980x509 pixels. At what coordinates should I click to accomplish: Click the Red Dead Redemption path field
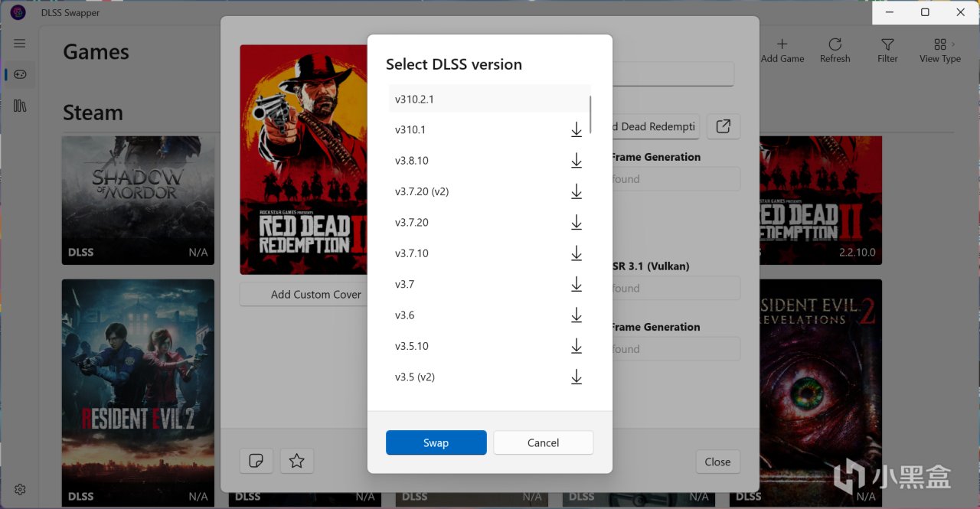tap(655, 126)
